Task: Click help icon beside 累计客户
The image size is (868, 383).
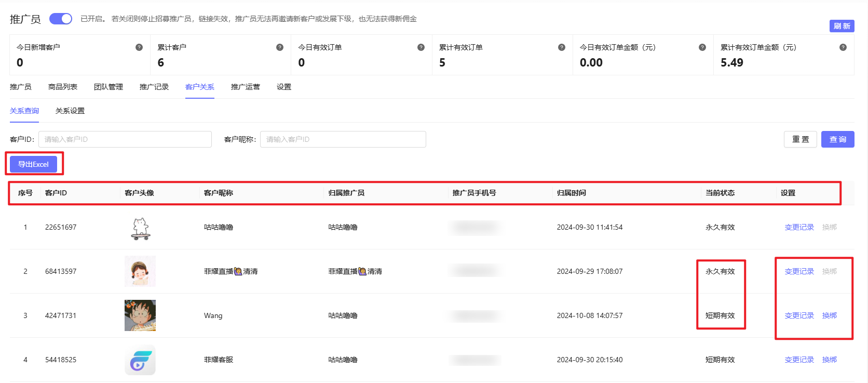Action: [280, 47]
